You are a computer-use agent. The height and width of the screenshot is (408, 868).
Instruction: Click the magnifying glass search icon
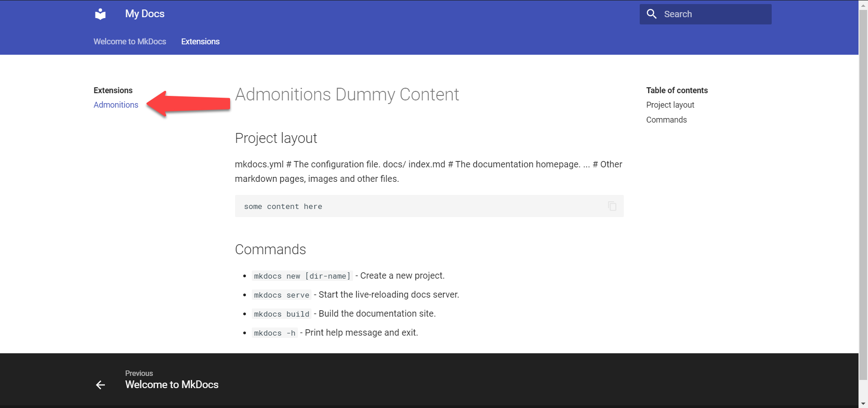[651, 14]
